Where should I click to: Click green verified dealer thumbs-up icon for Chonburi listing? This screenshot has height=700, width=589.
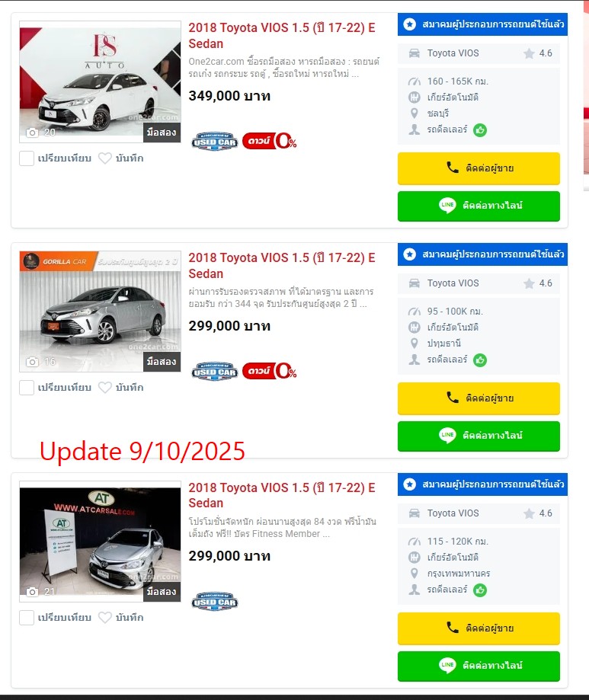[480, 130]
